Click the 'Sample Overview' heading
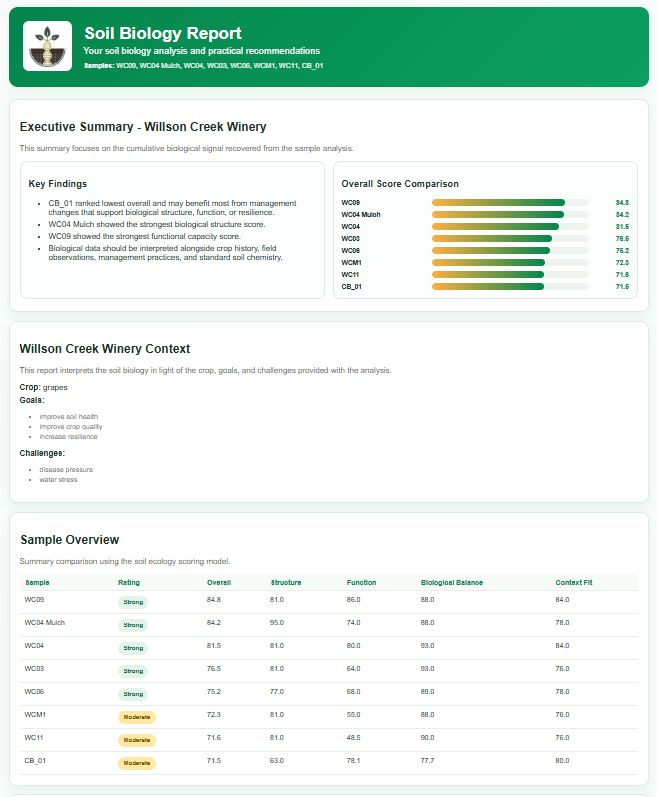Image resolution: width=657 pixels, height=797 pixels. [70, 540]
